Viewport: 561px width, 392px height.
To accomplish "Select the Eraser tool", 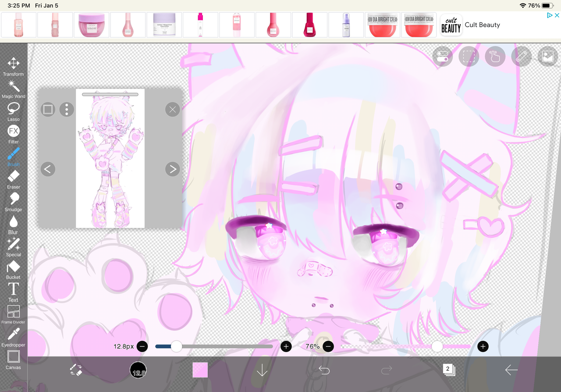I will point(13,179).
